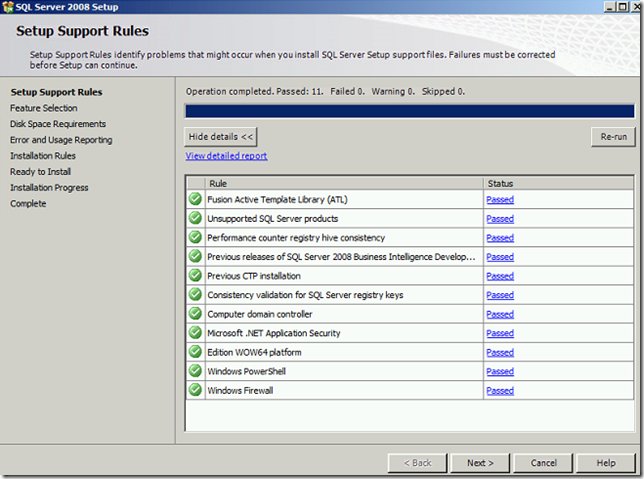Open the View detailed report link
This screenshot has width=644, height=479.
226,156
